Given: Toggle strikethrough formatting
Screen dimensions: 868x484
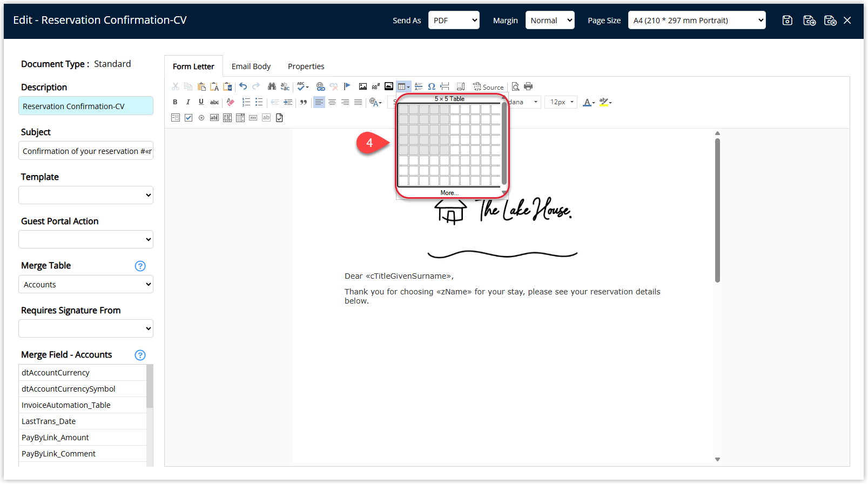Looking at the screenshot, I should point(214,102).
